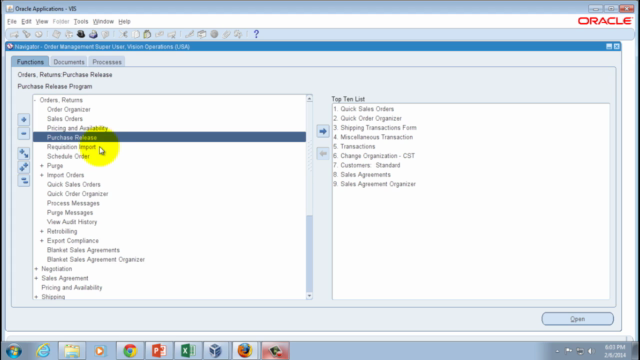Viewport: 640px width, 360px height.
Task: Click Remove from Top Ten List arrow
Action: coord(323,153)
